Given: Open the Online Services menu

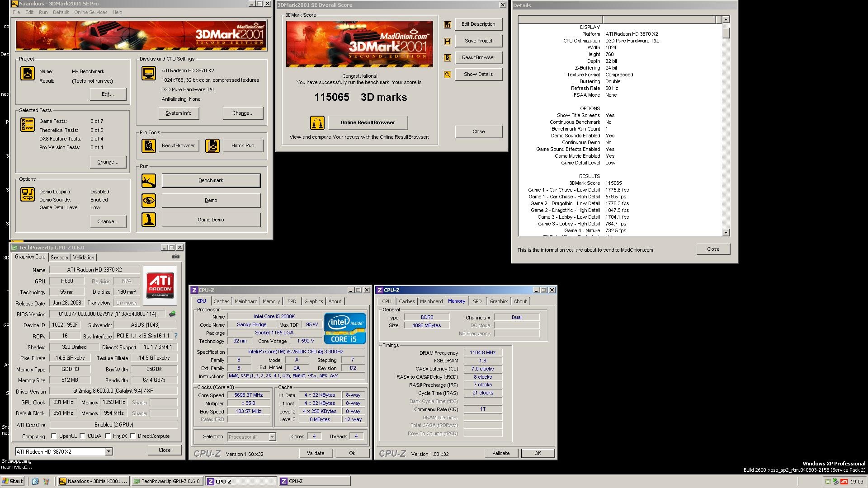Looking at the screenshot, I should (x=90, y=12).
